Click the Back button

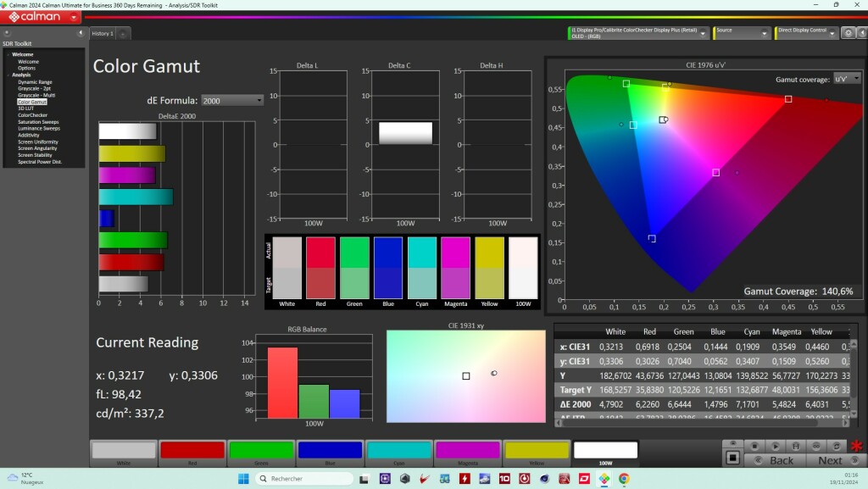[x=775, y=460]
